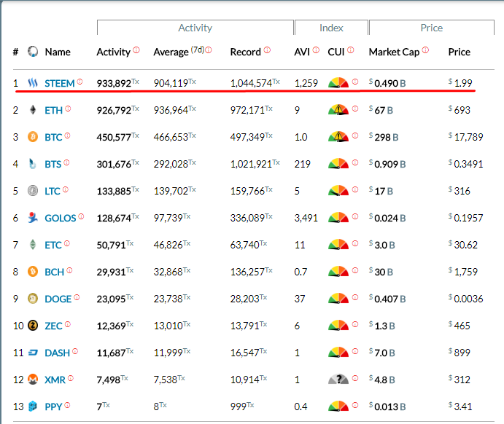Click BTC price 17,789
Image resolution: width=504 pixels, height=424 pixels.
(466, 137)
